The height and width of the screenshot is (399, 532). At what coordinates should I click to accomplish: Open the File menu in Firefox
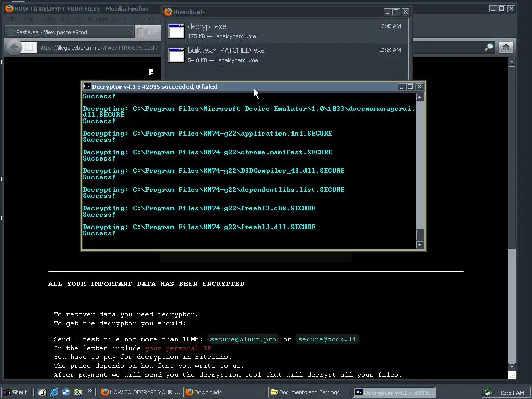coord(12,19)
